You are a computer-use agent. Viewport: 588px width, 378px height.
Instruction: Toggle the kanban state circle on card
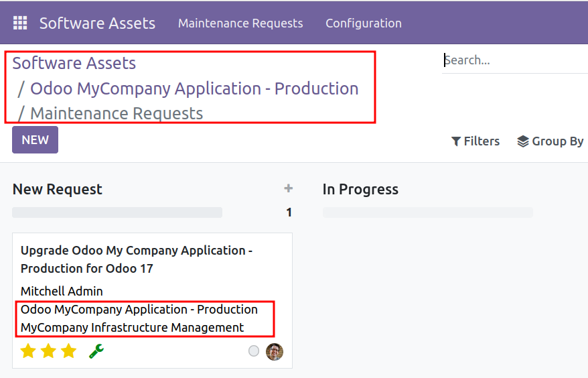point(254,351)
